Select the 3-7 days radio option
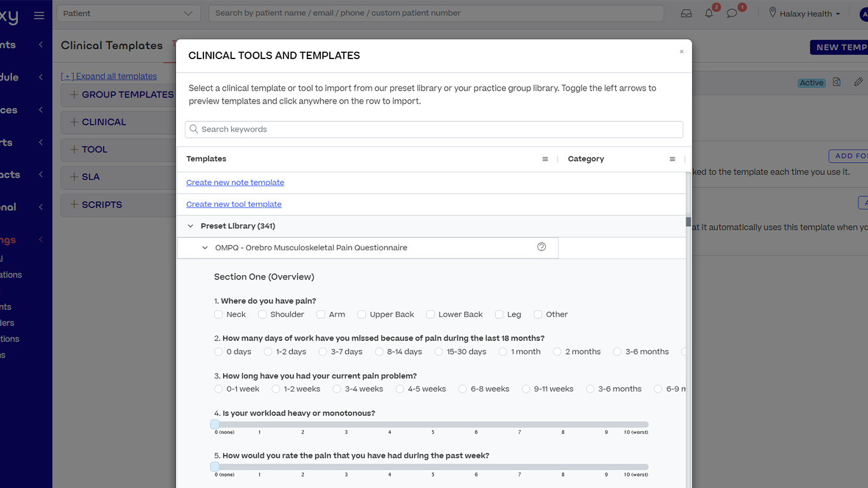 (x=323, y=352)
